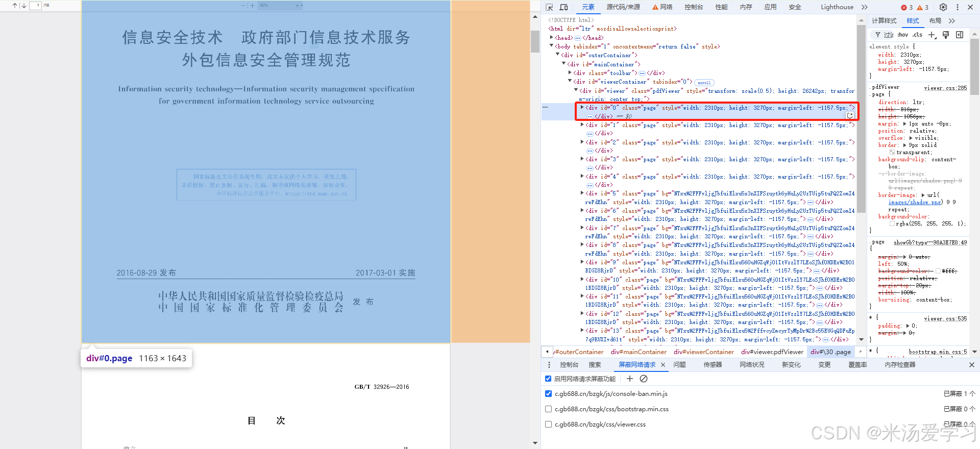Screen dimensions: 980x449
Task: Click the scroll badge on viewerContainer
Action: [704, 82]
